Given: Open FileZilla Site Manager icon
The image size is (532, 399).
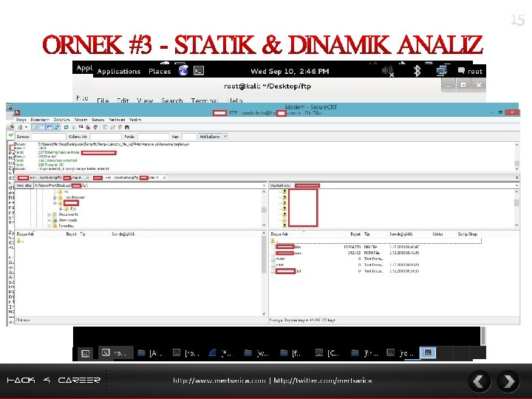Looking at the screenshot, I should [x=20, y=127].
